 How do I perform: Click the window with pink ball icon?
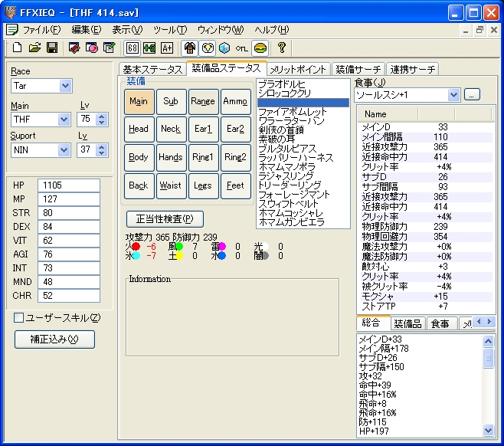click(92, 48)
